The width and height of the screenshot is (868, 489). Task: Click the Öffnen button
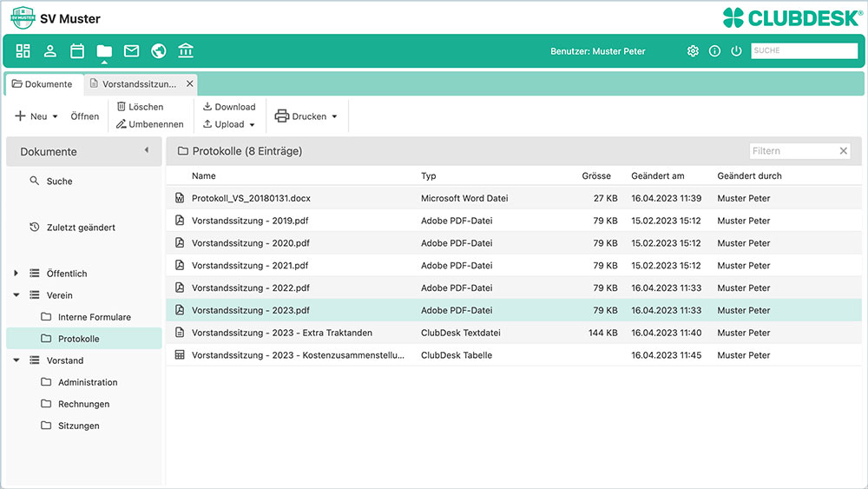click(85, 116)
